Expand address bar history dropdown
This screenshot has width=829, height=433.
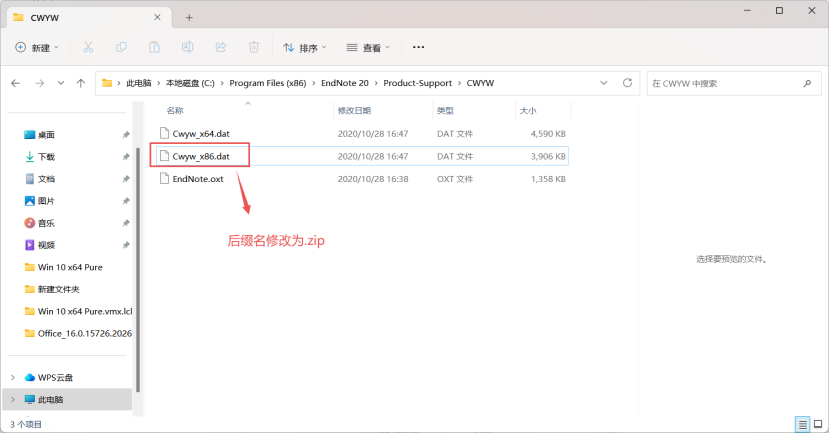coord(604,83)
